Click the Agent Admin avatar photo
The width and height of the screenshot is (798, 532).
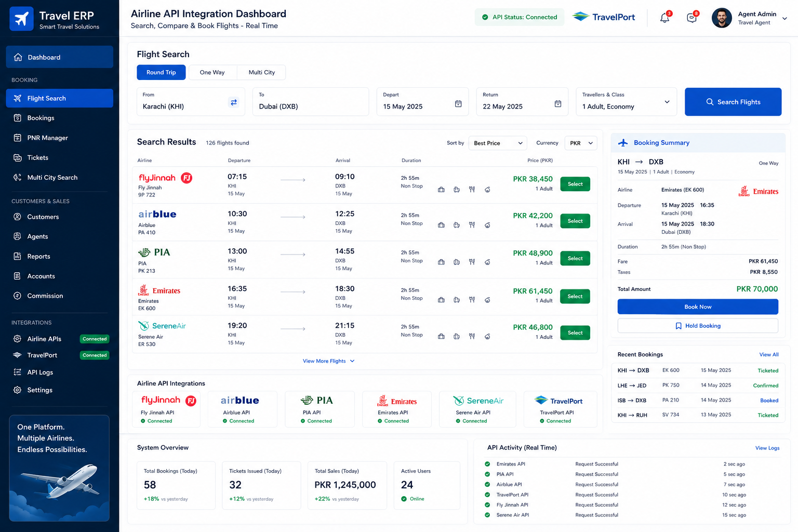pos(722,18)
